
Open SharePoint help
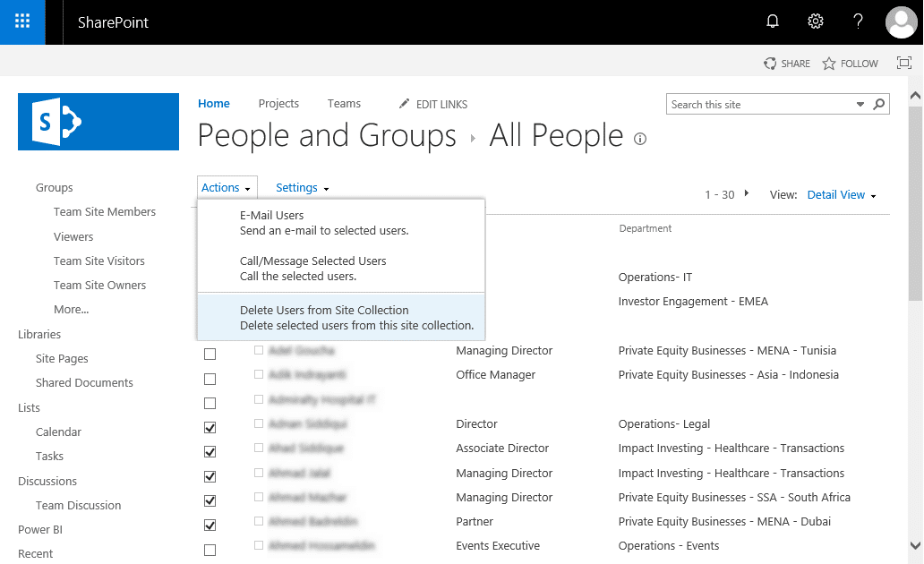[857, 21]
